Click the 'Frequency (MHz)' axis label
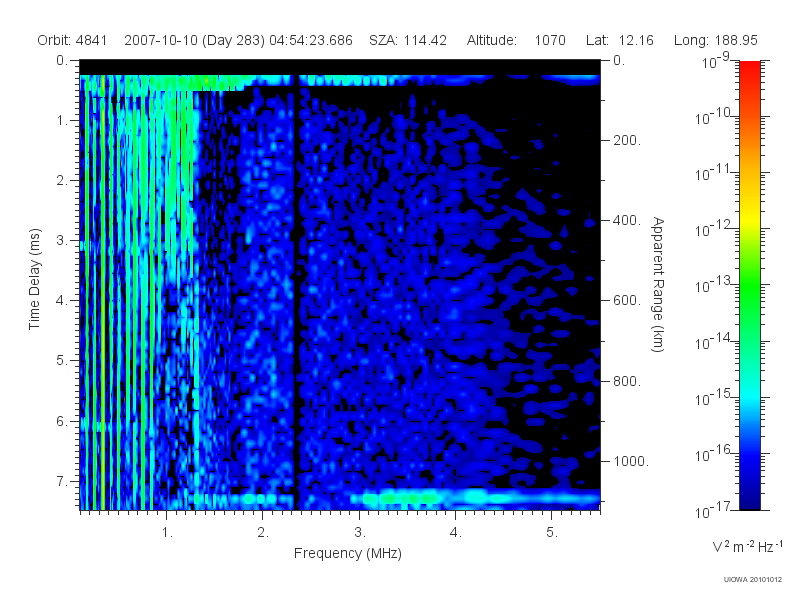The width and height of the screenshot is (800, 600). (347, 553)
